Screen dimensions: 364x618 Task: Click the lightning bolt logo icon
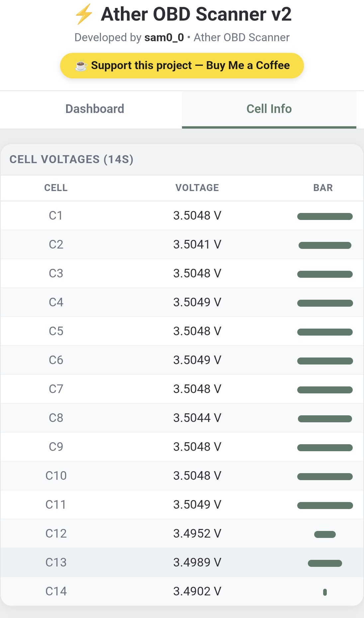click(x=84, y=14)
